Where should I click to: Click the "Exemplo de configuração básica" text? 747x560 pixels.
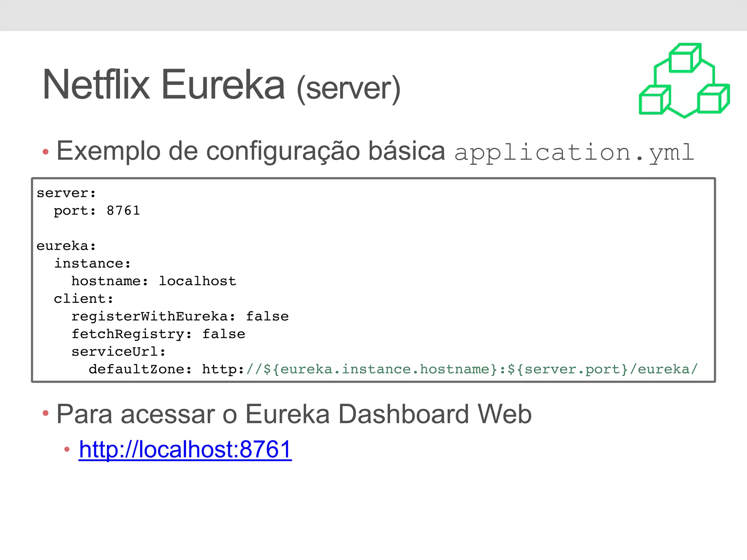coord(251,151)
